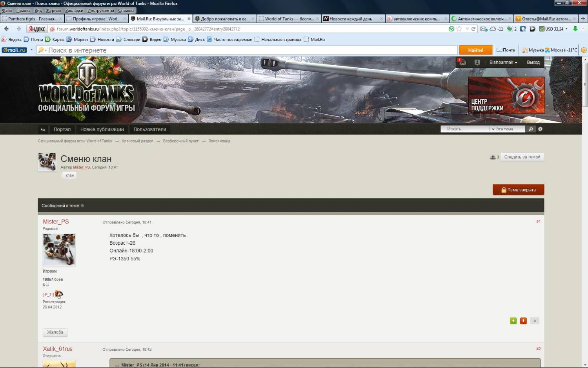588x368 pixels.
Task: Click the 'Тема закрыта' button
Action: point(518,190)
